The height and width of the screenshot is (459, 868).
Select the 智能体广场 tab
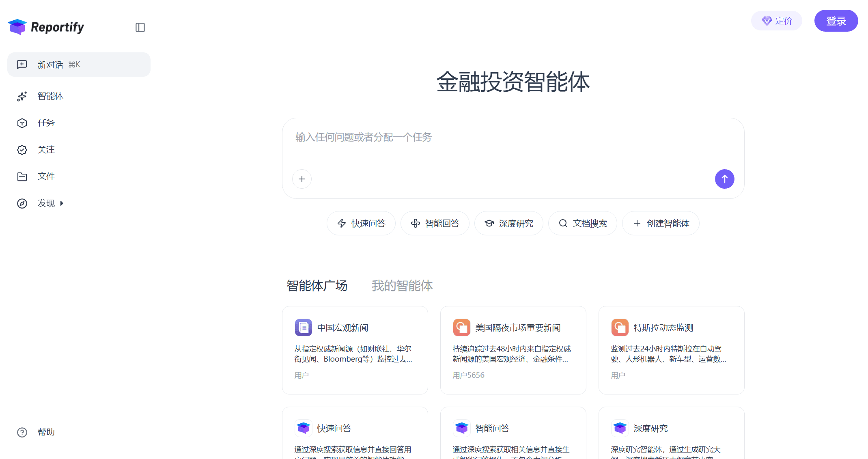(x=317, y=286)
